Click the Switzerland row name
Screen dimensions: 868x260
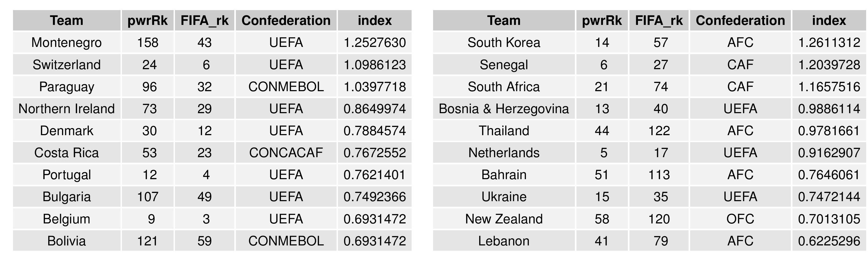point(66,65)
